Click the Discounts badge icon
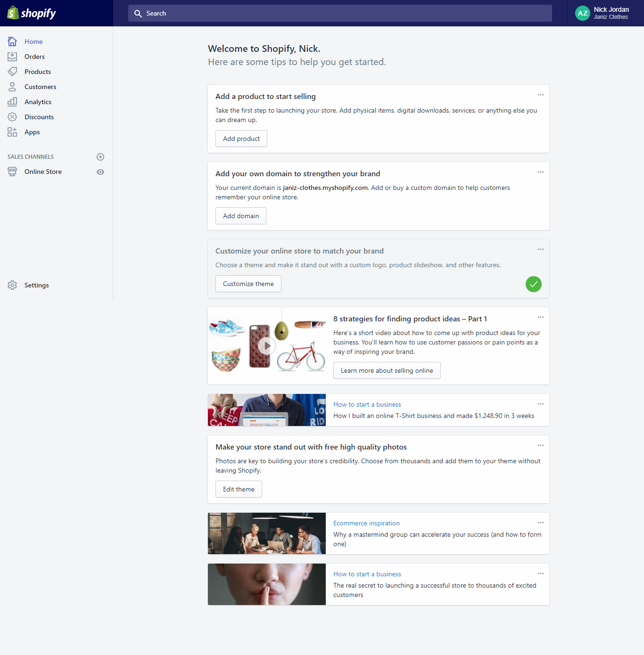 pos(12,117)
